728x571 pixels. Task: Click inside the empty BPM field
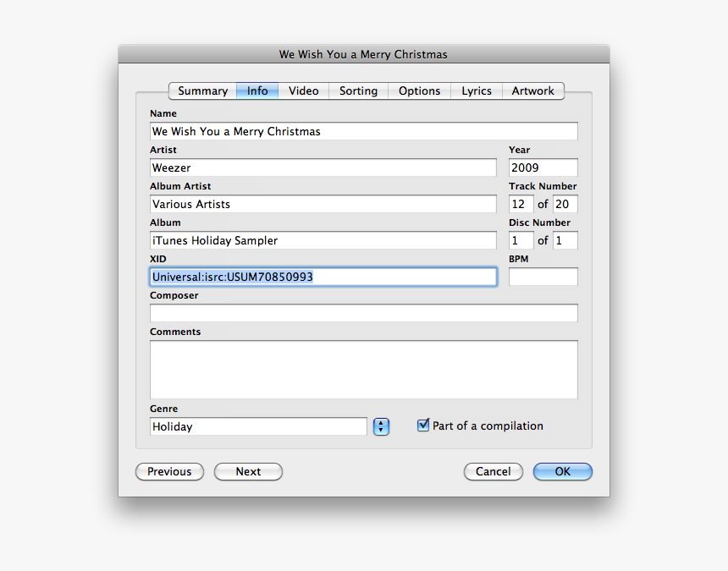(x=543, y=277)
